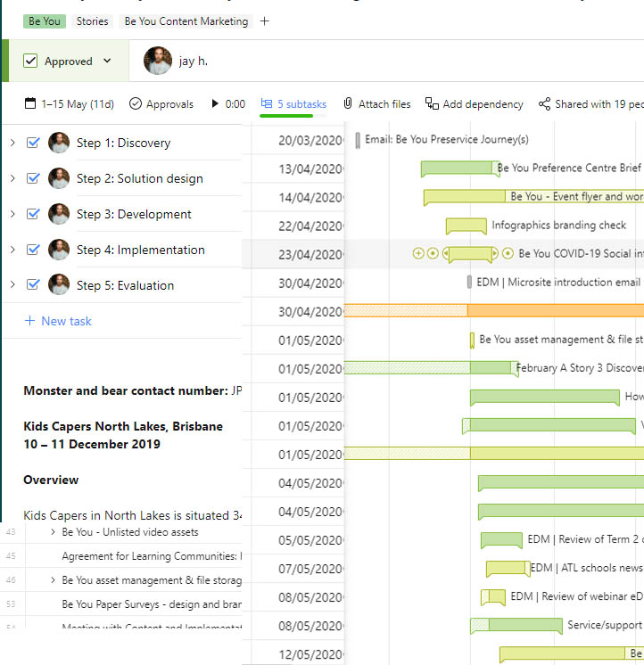Open the Be You Content Marketing tab
This screenshot has height=665, width=644.
pos(186,21)
